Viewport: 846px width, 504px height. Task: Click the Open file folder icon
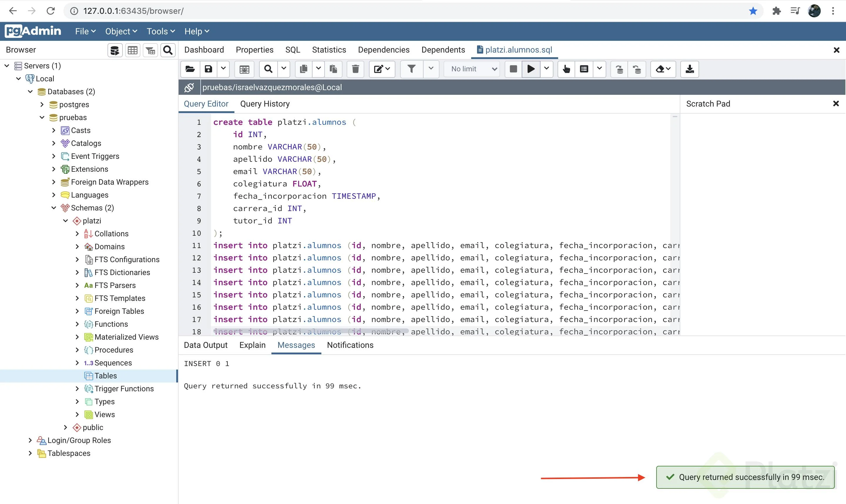[x=190, y=69]
